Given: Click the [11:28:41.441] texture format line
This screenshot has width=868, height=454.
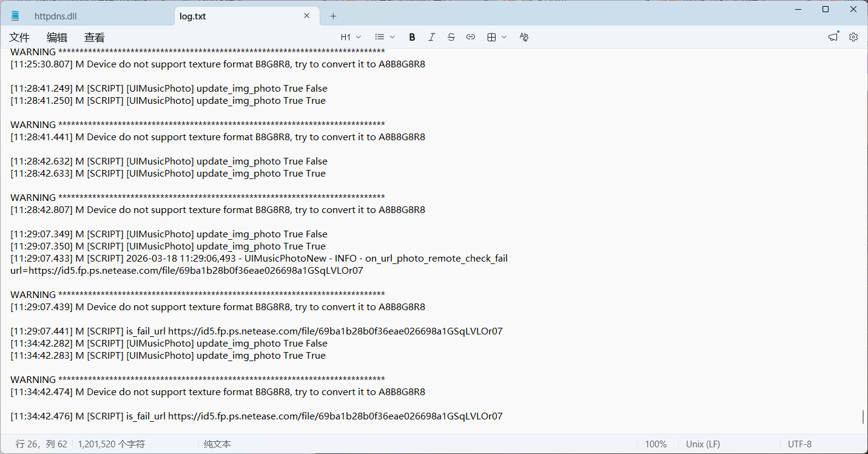Looking at the screenshot, I should pyautogui.click(x=218, y=137).
